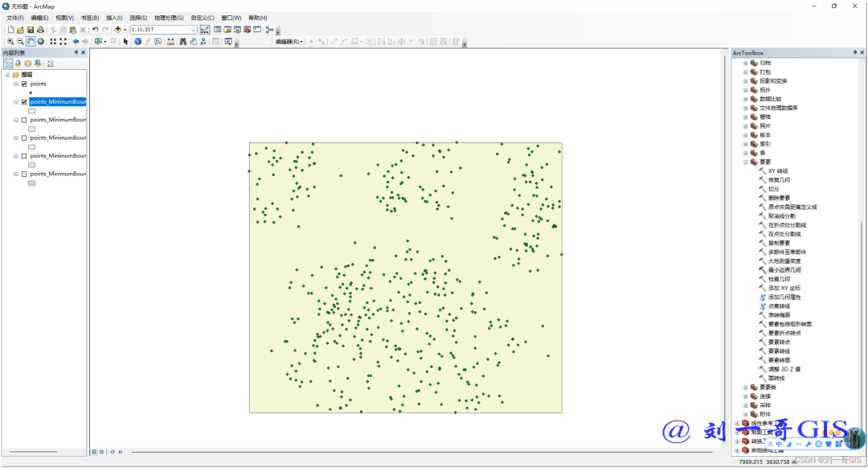Open the 帮助(H) menu

click(x=258, y=18)
